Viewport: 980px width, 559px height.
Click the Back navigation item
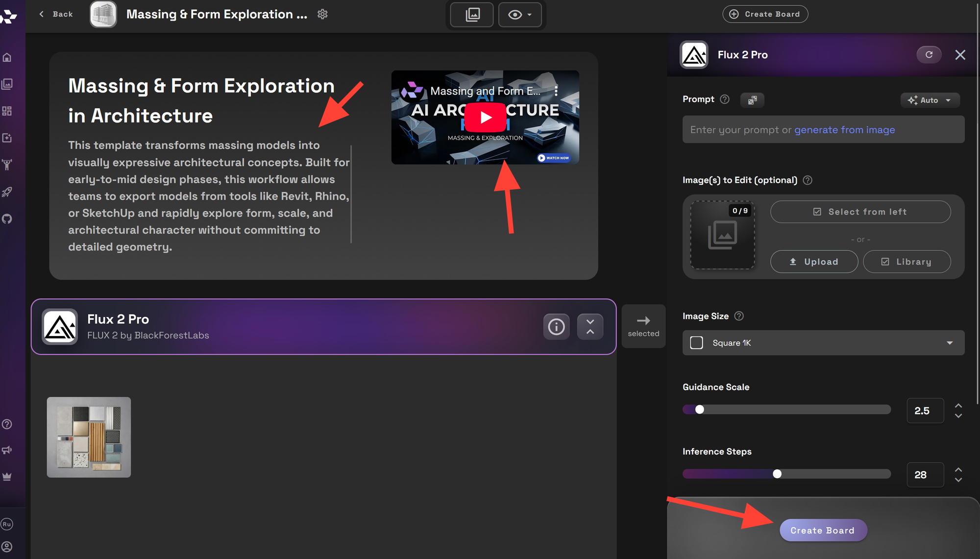[56, 14]
